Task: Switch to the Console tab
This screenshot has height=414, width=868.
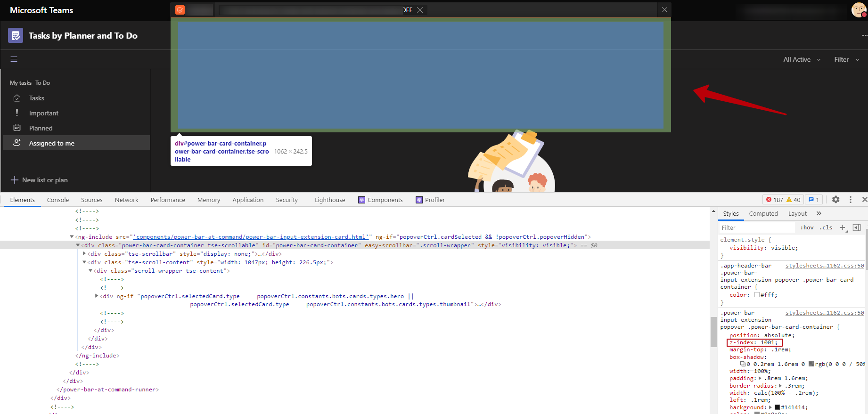Action: (58, 200)
